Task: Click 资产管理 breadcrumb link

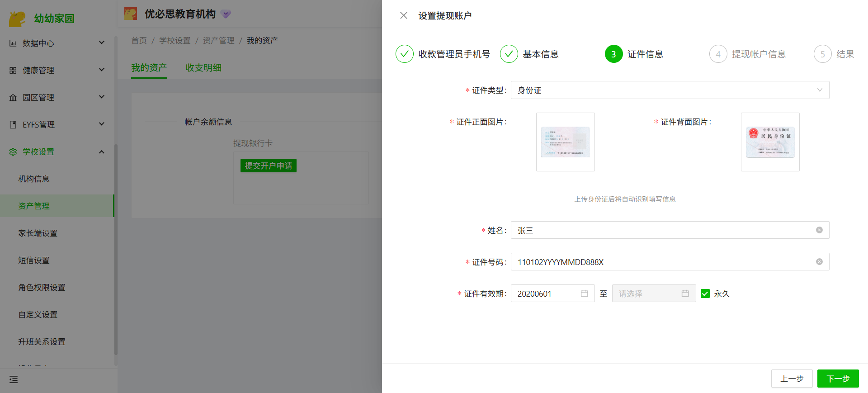Action: 219,41
